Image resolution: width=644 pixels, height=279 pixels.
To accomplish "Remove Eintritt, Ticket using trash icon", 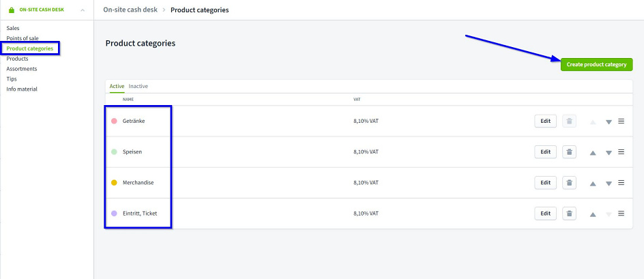I will click(569, 214).
